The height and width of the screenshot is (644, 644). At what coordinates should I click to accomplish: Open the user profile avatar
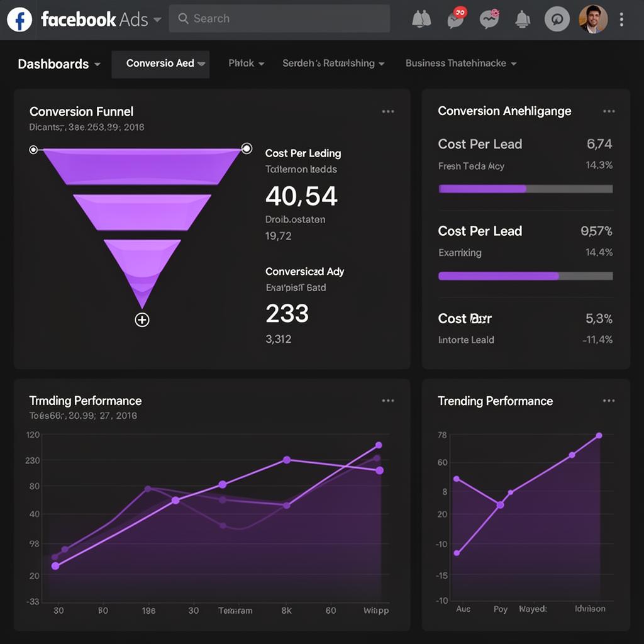[x=592, y=19]
